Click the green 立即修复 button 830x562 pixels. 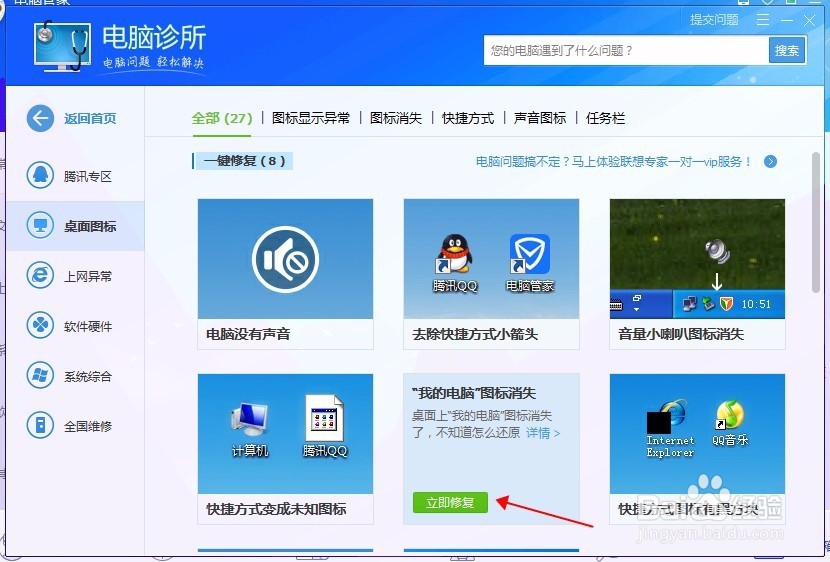[450, 502]
